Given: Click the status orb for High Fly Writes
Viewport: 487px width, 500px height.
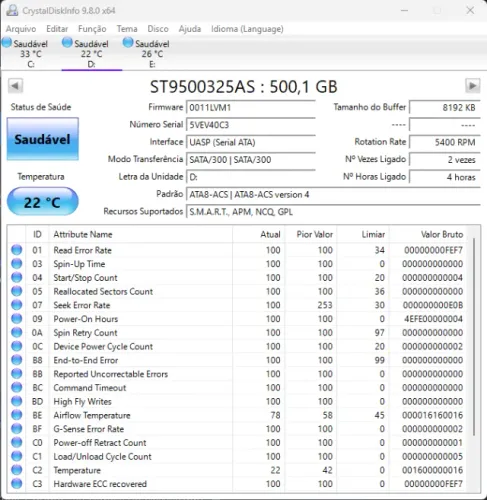Looking at the screenshot, I should coord(17,401).
